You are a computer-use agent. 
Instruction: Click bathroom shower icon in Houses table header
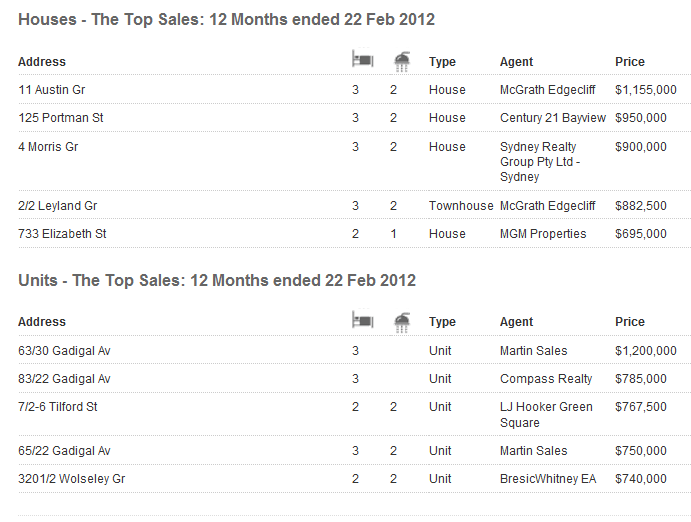tap(402, 60)
